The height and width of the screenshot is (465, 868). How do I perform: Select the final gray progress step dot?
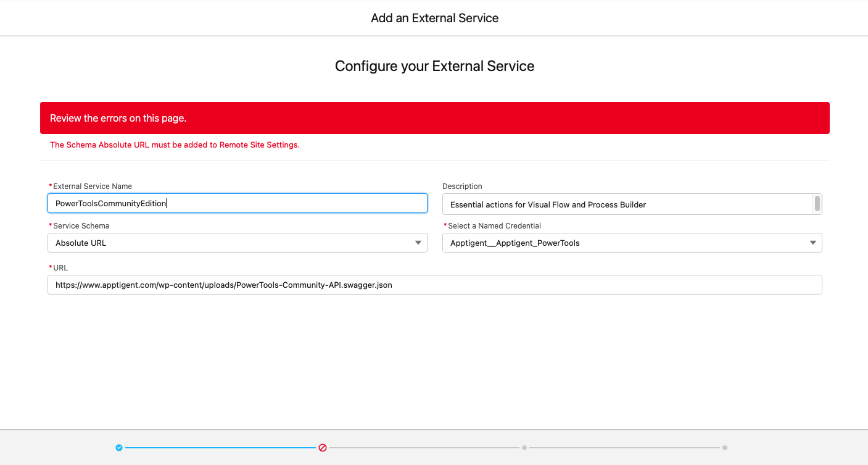tap(725, 447)
